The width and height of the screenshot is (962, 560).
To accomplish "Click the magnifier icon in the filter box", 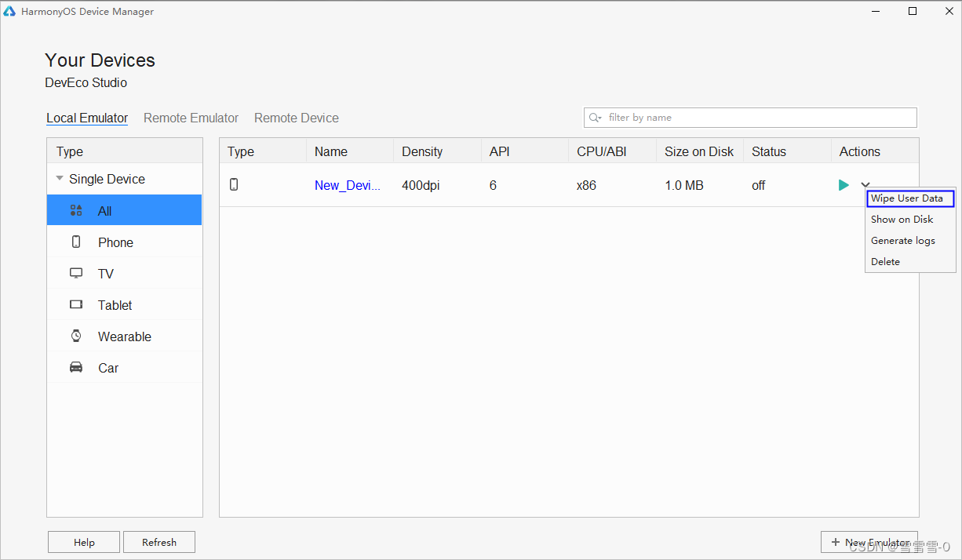I will coord(596,118).
